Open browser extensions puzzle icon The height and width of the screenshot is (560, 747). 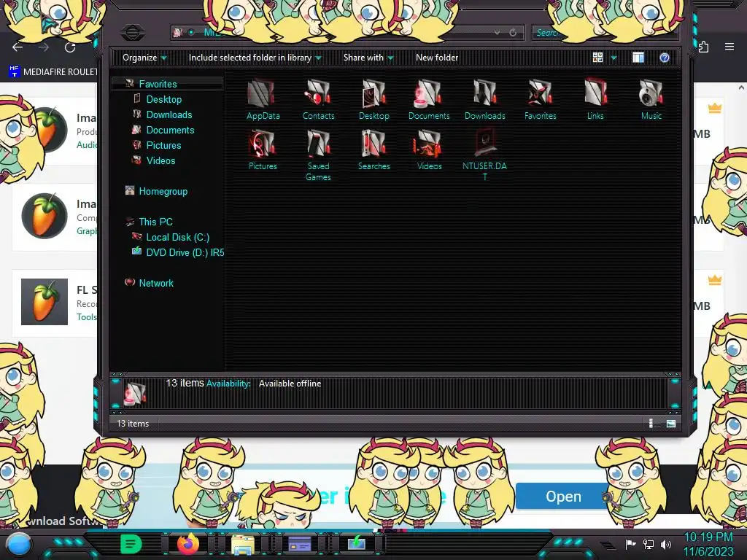click(704, 47)
